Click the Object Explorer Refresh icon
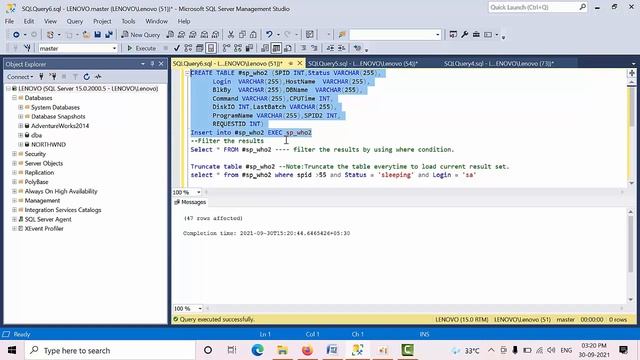The image size is (640, 360). tap(87, 77)
